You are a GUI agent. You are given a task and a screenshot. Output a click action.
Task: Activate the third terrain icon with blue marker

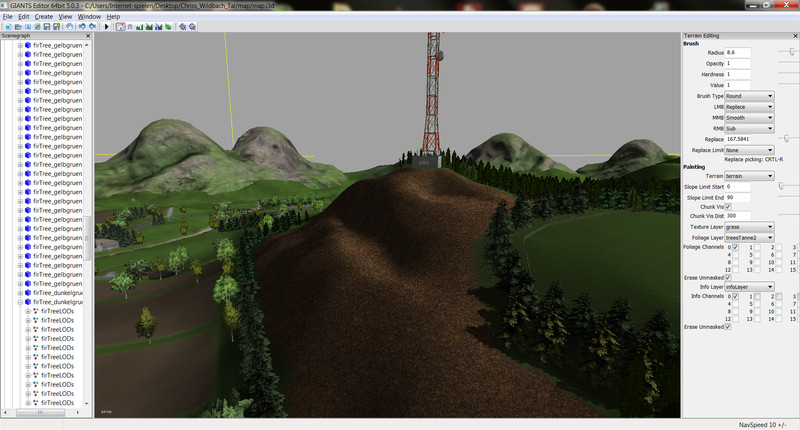pyautogui.click(x=159, y=27)
